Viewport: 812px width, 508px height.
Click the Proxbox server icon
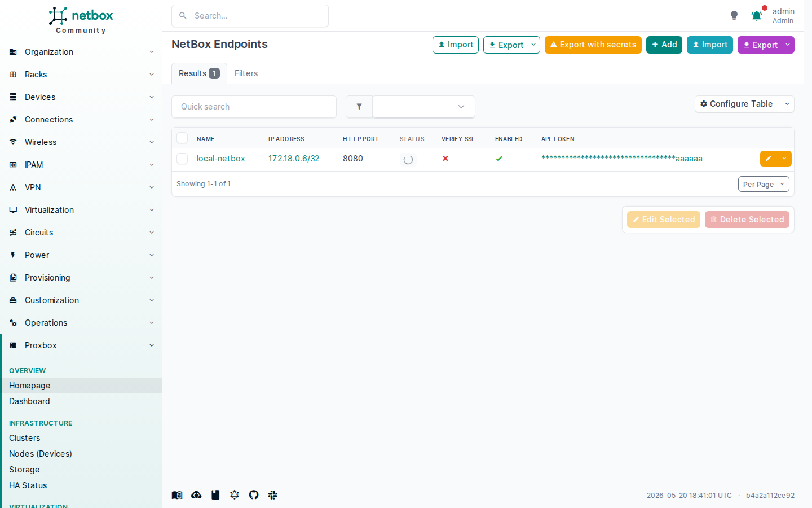pos(13,345)
